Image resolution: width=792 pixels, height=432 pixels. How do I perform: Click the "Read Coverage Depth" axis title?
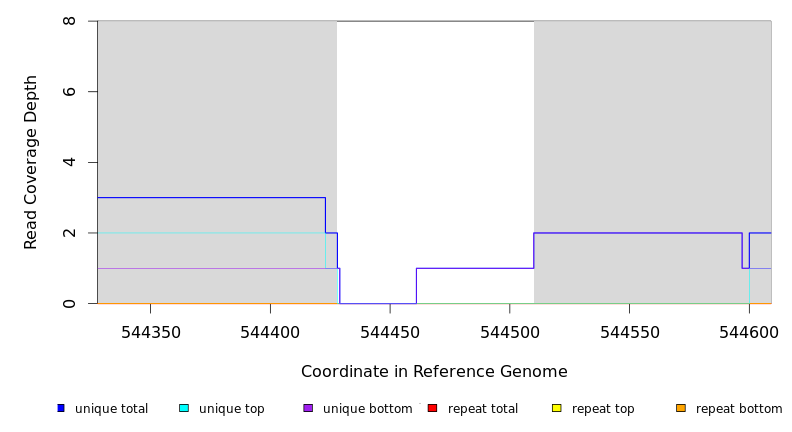click(x=32, y=162)
